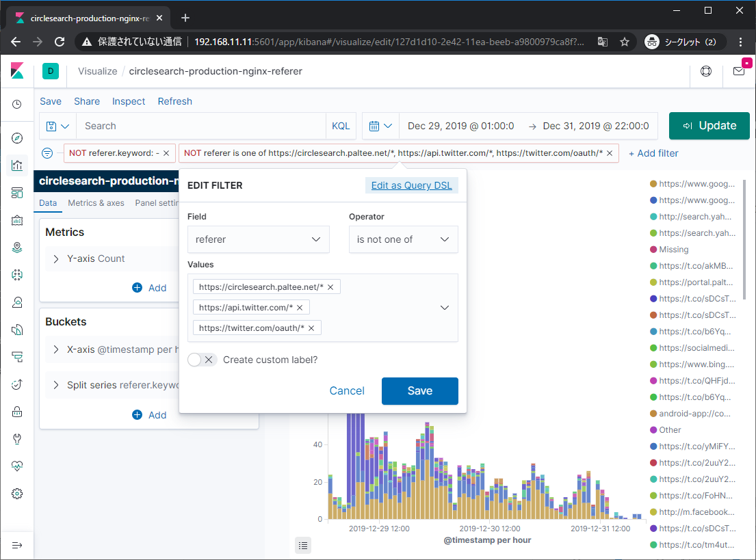756x560 pixels.
Task: Open Visualize from the bar chart sidebar icon
Action: pos(17,165)
